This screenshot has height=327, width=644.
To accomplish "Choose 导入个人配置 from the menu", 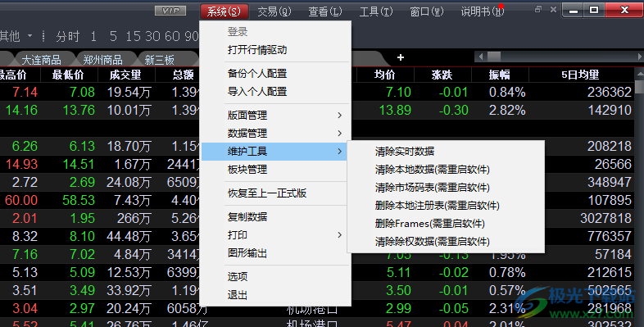I will (274, 92).
